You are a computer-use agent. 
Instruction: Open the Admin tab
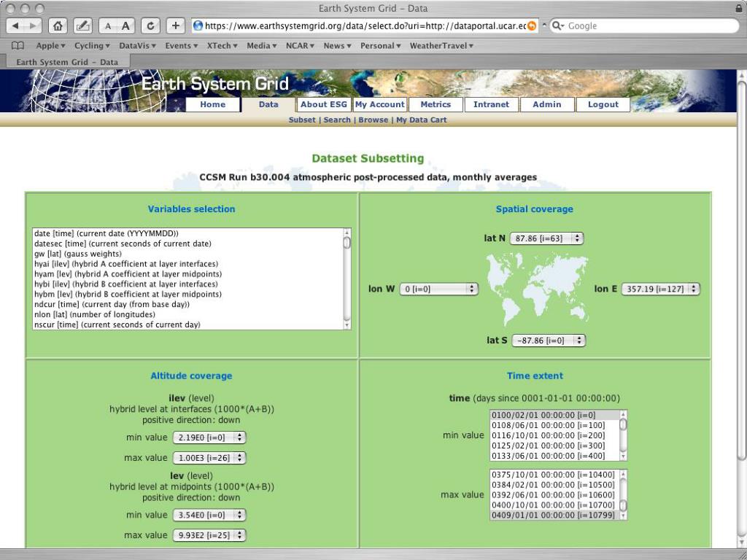[547, 104]
